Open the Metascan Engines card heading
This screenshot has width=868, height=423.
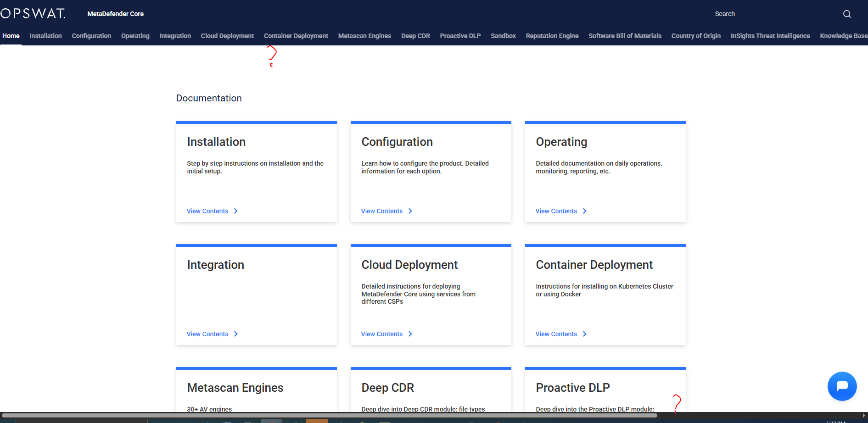point(235,388)
